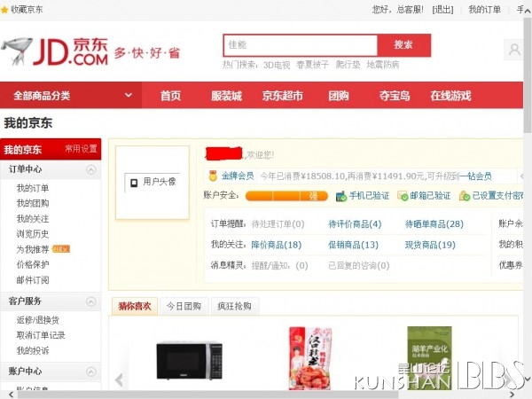Screen dimensions: 532x399
Task: Click the horizontal scrollbar thumb
Action: point(207,395)
